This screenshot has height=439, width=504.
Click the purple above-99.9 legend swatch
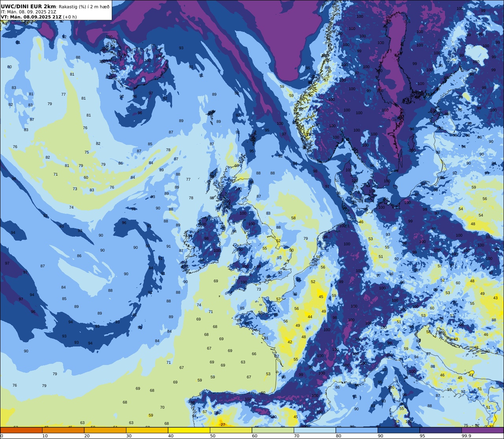[482, 430]
